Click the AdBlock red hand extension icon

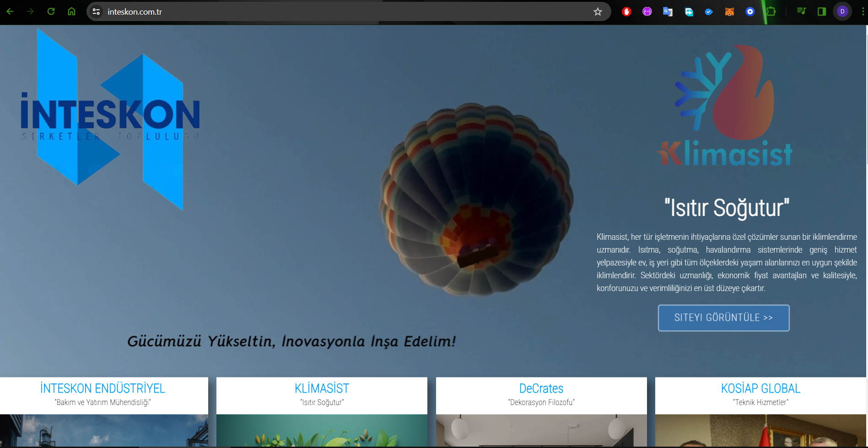pyautogui.click(x=626, y=12)
